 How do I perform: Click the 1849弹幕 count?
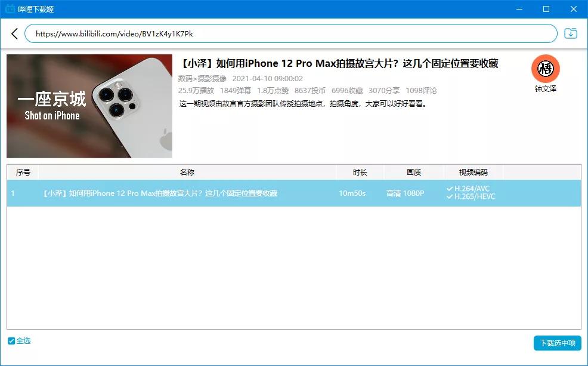tap(235, 91)
